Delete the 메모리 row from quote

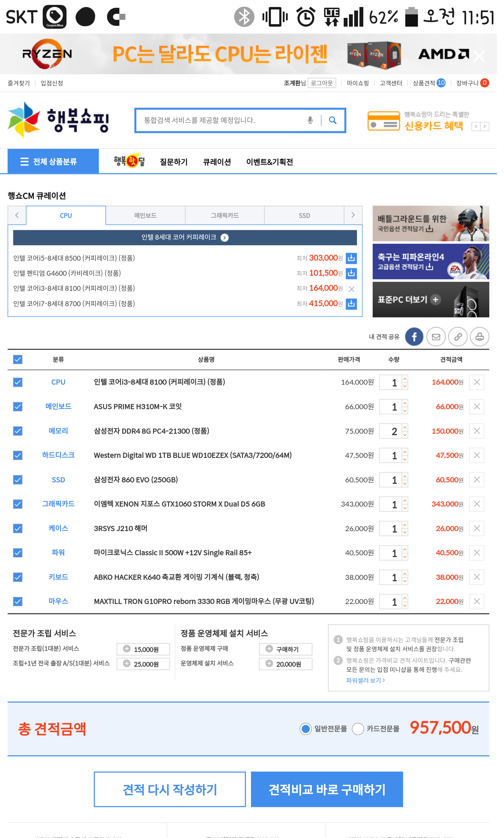click(477, 431)
